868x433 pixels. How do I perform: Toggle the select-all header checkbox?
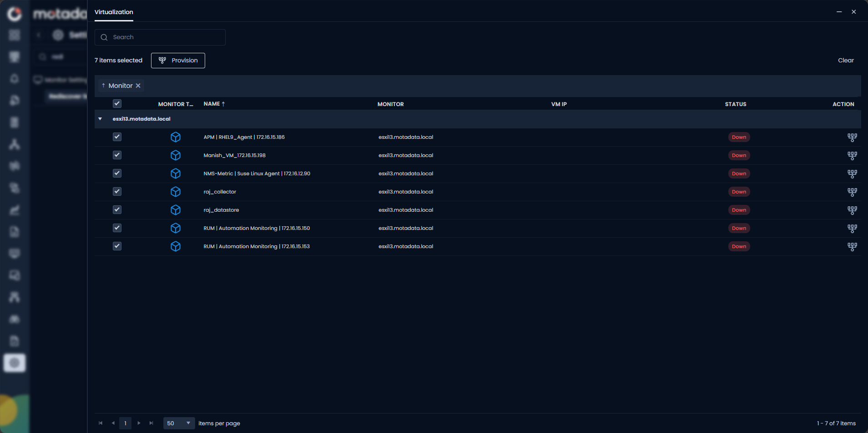(x=117, y=104)
